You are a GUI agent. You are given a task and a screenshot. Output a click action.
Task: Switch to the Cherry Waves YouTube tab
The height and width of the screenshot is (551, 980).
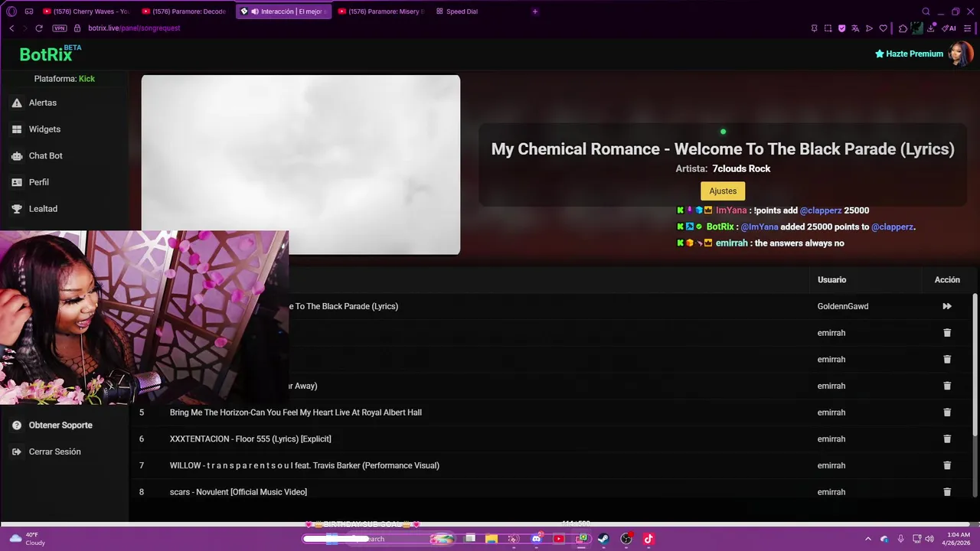pyautogui.click(x=86, y=11)
